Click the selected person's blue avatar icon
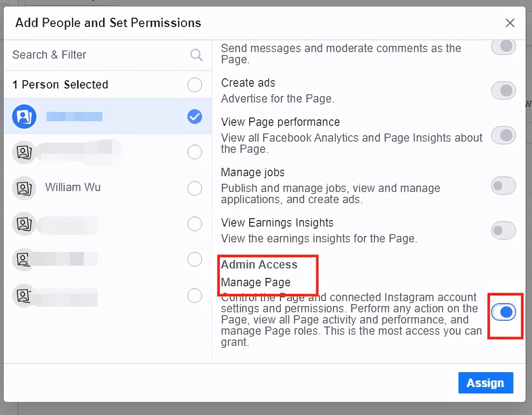 [24, 117]
